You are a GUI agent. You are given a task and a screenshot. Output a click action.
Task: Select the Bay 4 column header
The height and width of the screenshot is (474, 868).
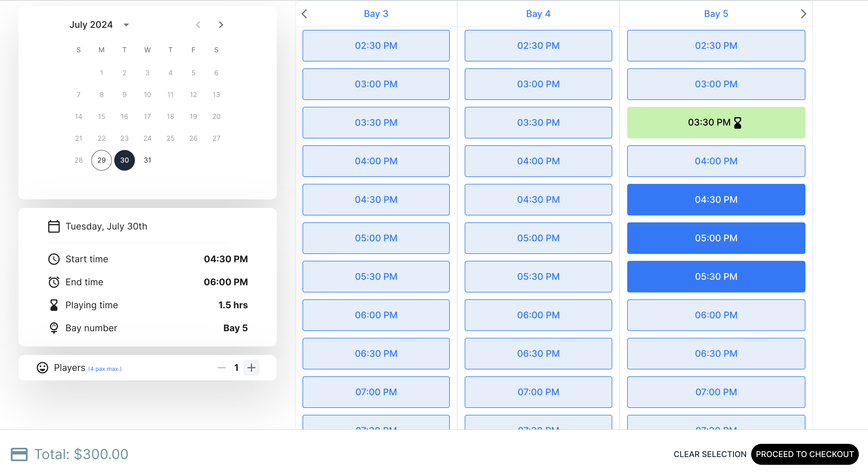(538, 14)
